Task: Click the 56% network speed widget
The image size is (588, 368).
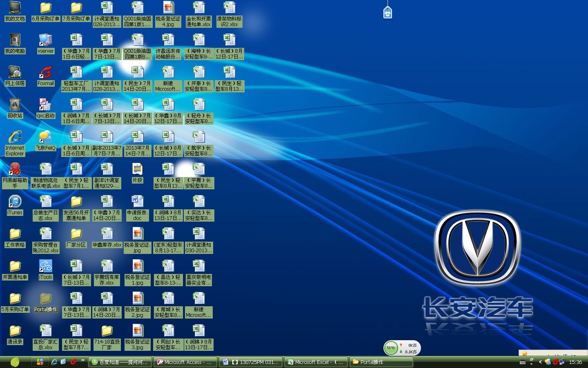Action: tap(391, 348)
